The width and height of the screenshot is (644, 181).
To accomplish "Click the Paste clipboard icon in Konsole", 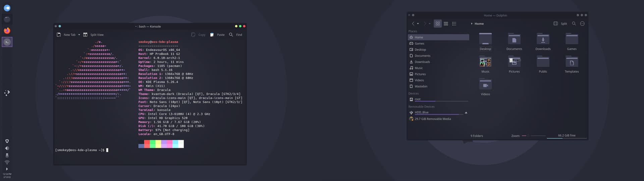I will [212, 35].
